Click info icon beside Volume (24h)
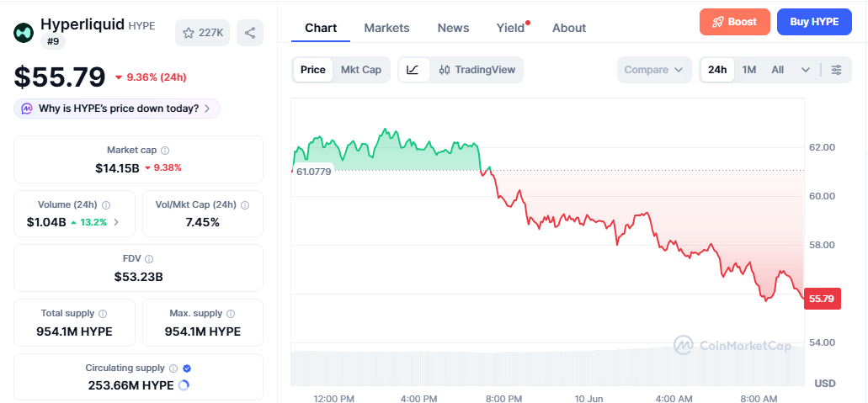 106,204
